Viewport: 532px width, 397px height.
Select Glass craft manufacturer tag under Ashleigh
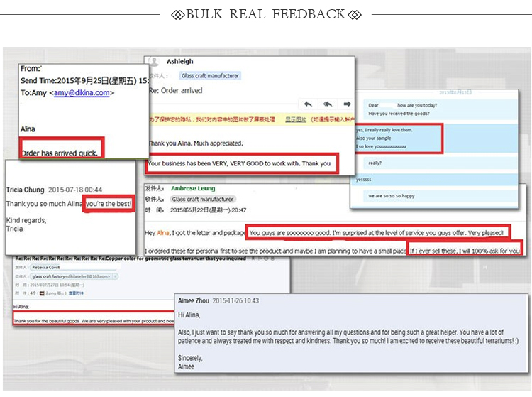point(210,75)
